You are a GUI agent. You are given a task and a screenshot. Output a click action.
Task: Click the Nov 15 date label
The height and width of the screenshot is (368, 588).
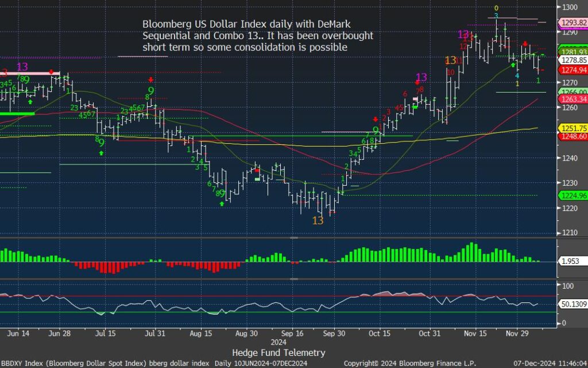[x=475, y=333]
